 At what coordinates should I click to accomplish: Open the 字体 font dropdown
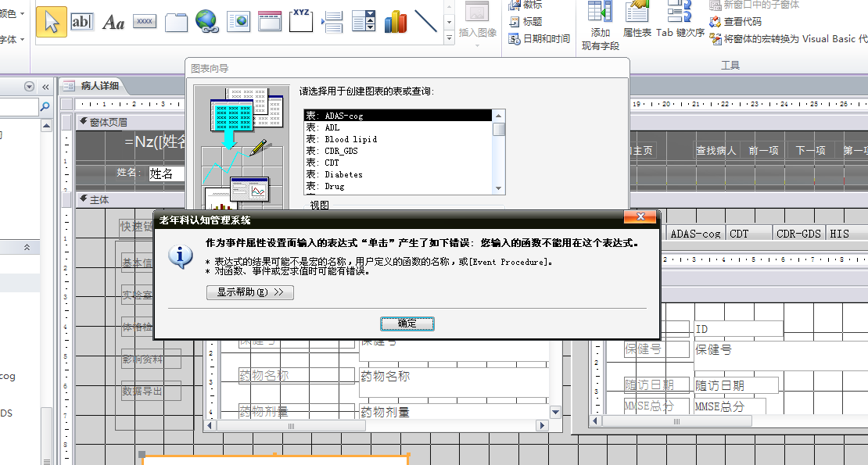coord(13,40)
